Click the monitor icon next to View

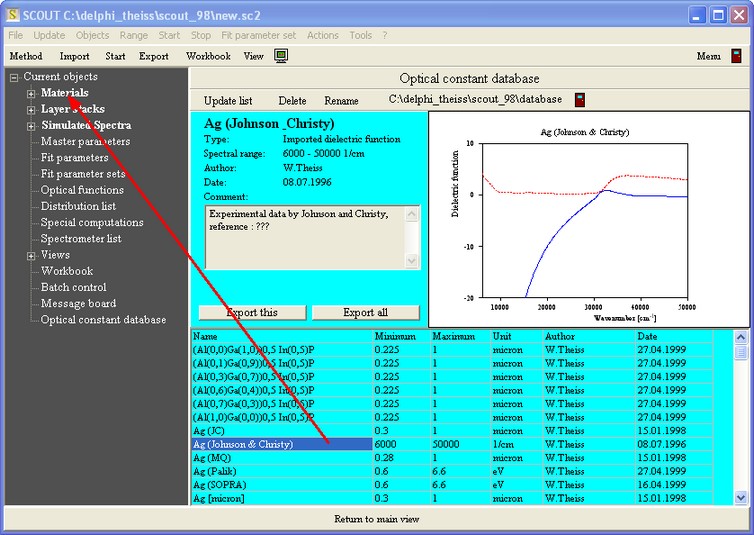[x=281, y=56]
